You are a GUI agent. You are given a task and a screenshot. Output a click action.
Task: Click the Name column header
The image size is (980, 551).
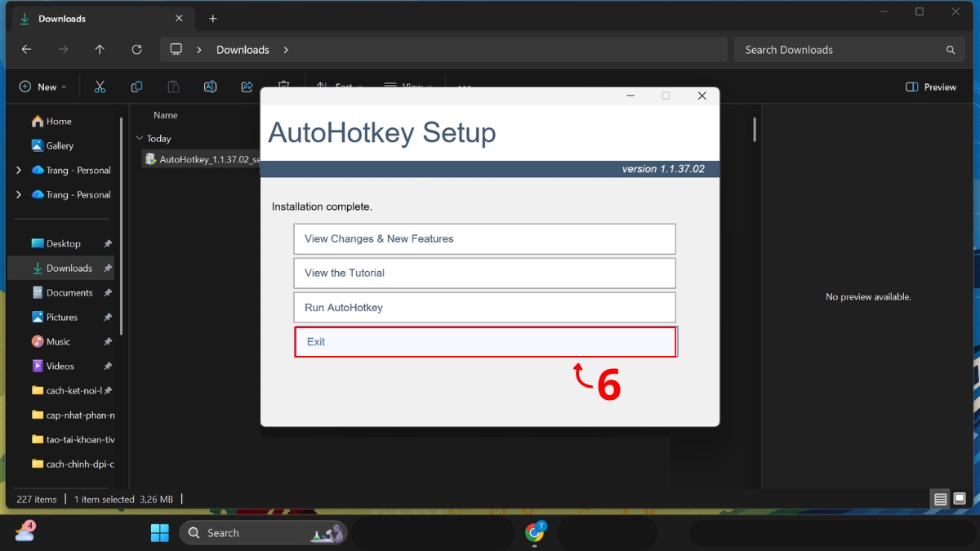[166, 115]
